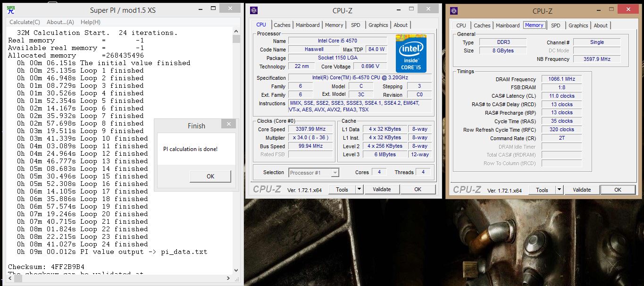
Task: Close the Finish dialog
Action: (228, 124)
